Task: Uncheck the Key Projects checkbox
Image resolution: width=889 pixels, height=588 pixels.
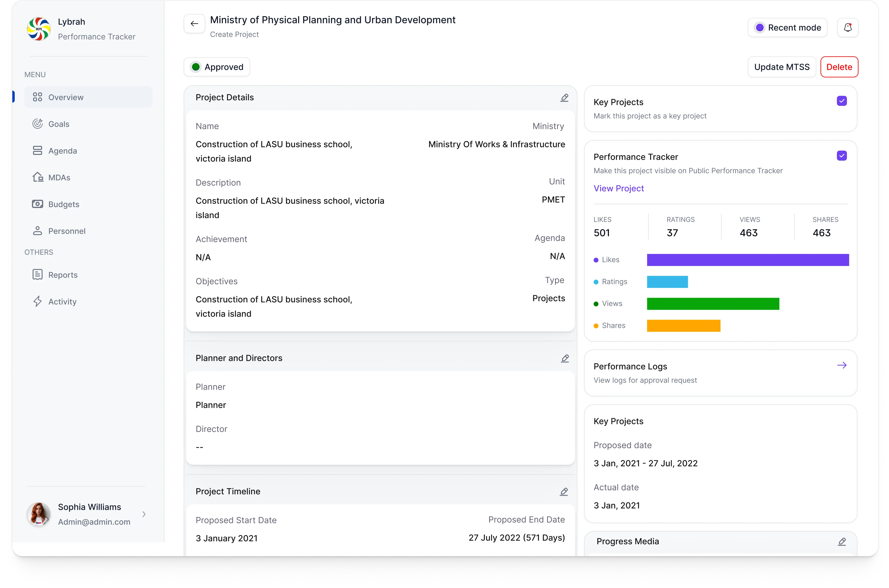Action: 842,101
